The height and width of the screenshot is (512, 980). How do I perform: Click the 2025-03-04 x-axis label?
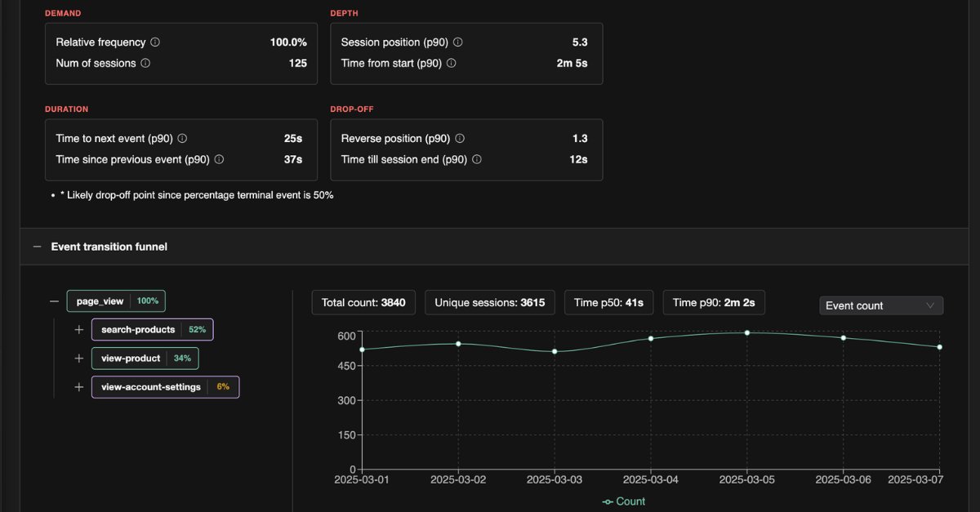[650, 480]
